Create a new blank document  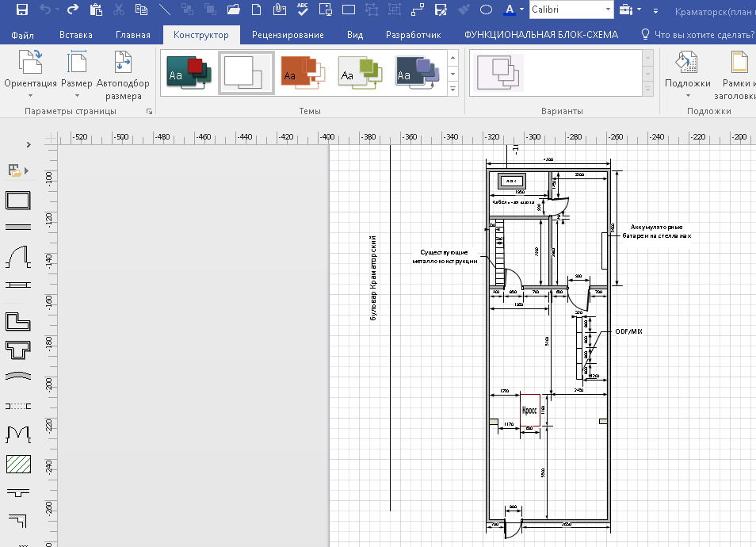click(257, 10)
